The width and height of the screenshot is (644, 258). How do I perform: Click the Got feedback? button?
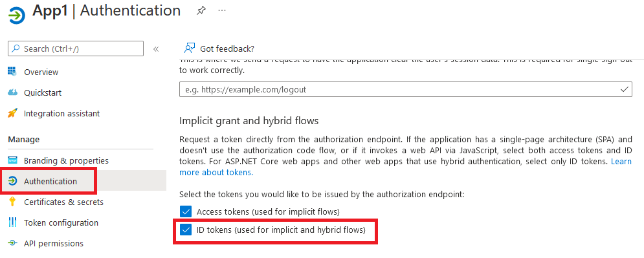[219, 48]
